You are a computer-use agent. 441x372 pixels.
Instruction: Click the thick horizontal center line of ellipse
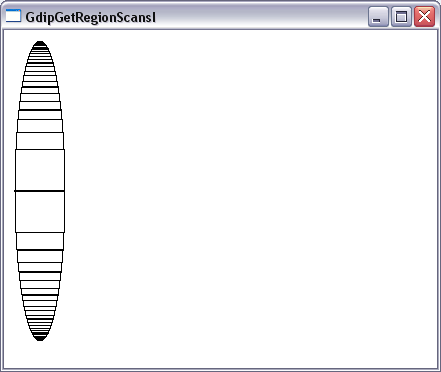[x=39, y=191]
